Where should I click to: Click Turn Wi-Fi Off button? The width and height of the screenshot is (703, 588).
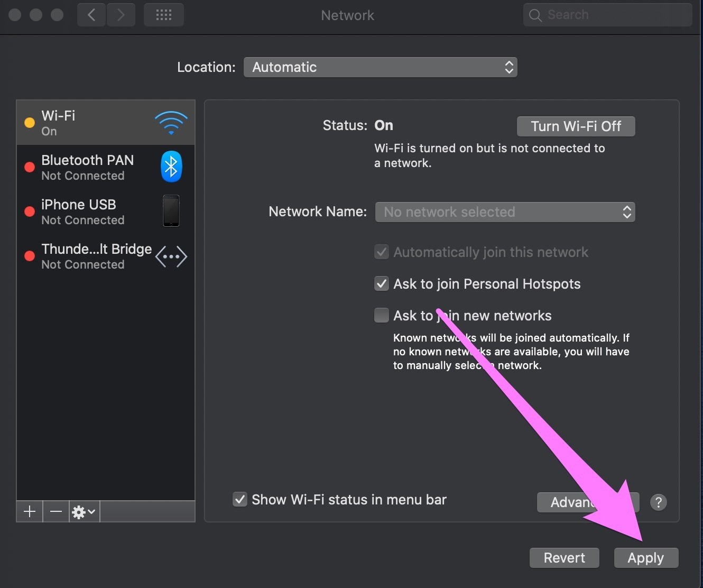(x=576, y=126)
